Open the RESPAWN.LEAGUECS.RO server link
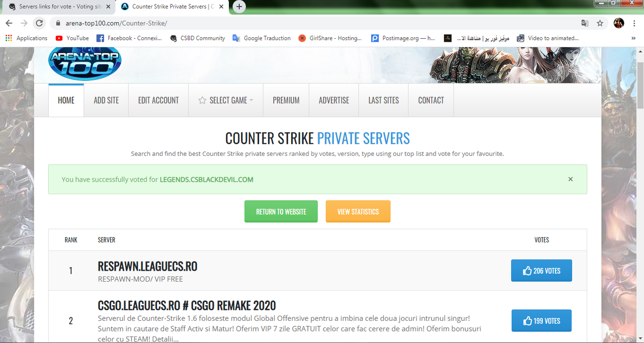The width and height of the screenshot is (644, 343). click(147, 266)
